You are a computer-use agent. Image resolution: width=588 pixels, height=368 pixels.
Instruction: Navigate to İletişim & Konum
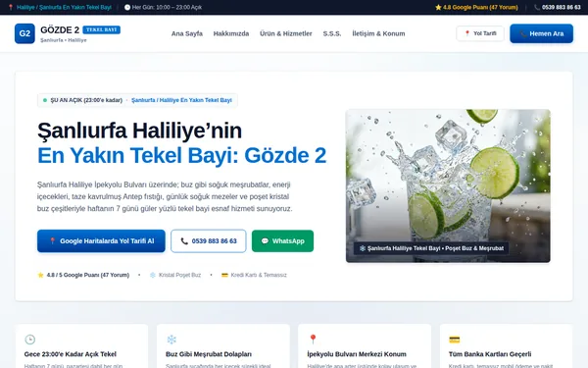(x=378, y=33)
